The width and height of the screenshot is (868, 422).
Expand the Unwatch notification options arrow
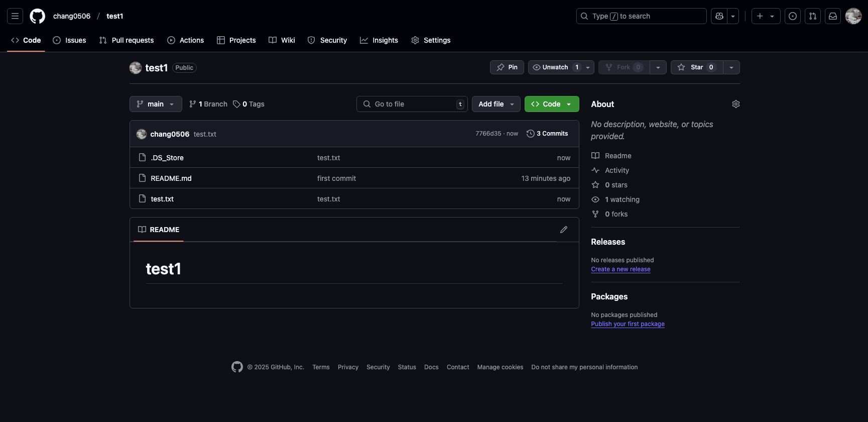pos(588,67)
